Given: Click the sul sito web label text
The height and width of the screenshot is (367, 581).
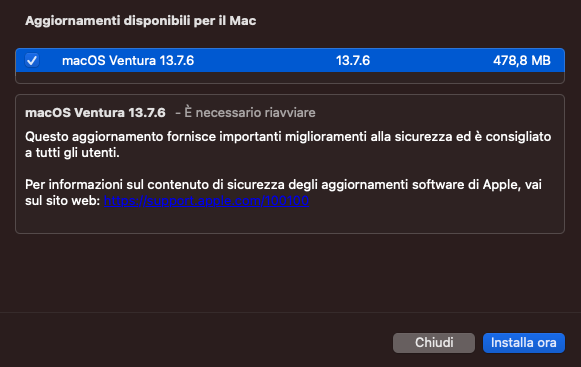Looking at the screenshot, I should [63, 201].
